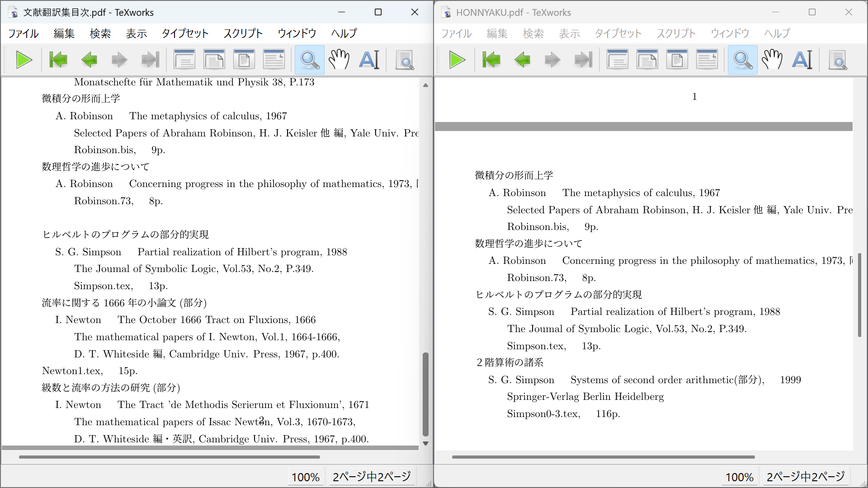Click Typeset play icon in HONNYAKU window
The height and width of the screenshot is (488, 868).
point(457,60)
